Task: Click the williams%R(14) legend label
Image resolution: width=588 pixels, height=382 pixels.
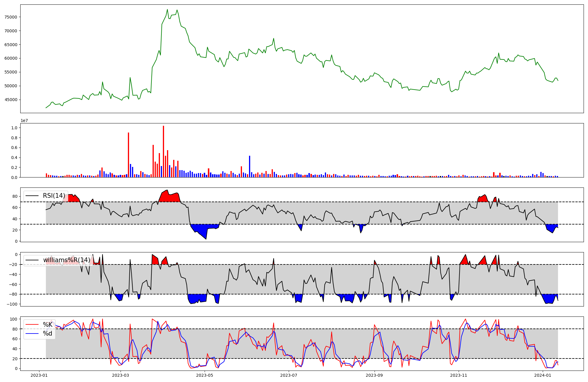Action: pyautogui.click(x=66, y=260)
